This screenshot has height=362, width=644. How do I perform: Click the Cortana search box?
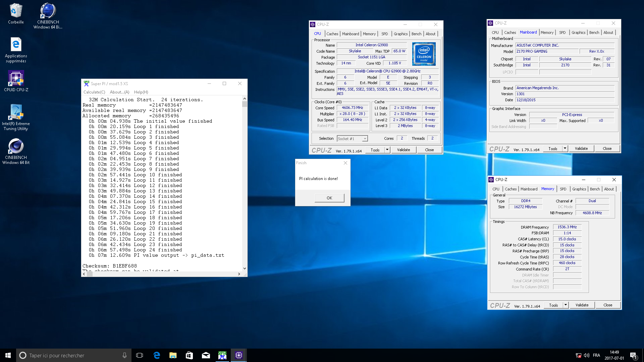tap(73, 355)
